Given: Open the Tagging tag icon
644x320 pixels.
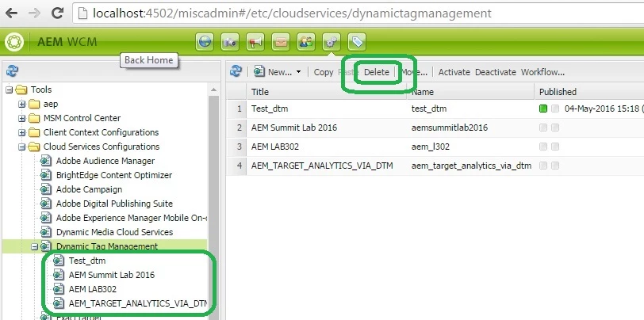Looking at the screenshot, I should tap(357, 42).
